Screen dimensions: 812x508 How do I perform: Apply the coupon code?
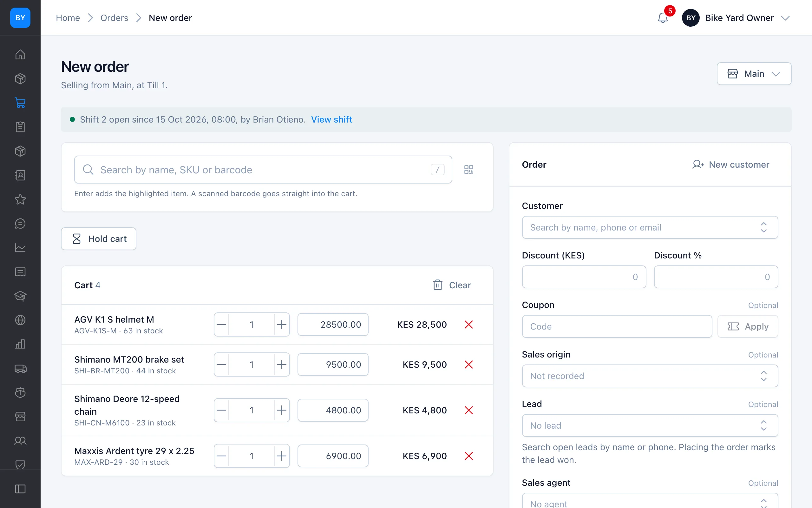748,326
